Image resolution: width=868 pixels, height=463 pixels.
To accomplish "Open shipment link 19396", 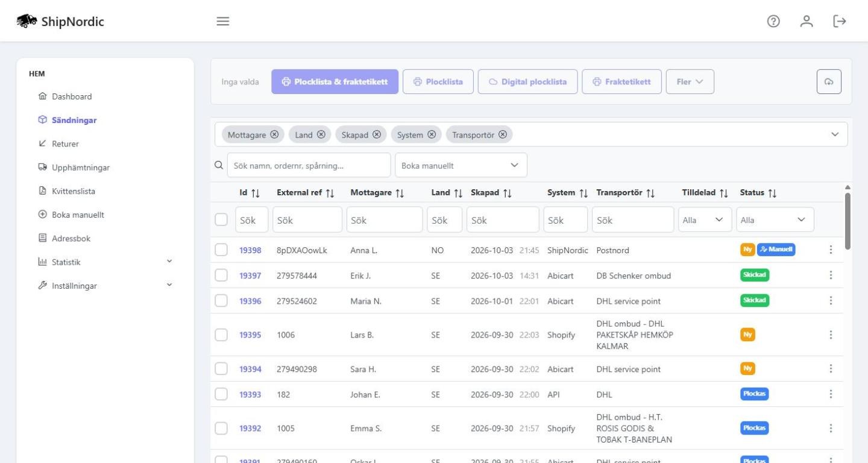I will 250,301.
